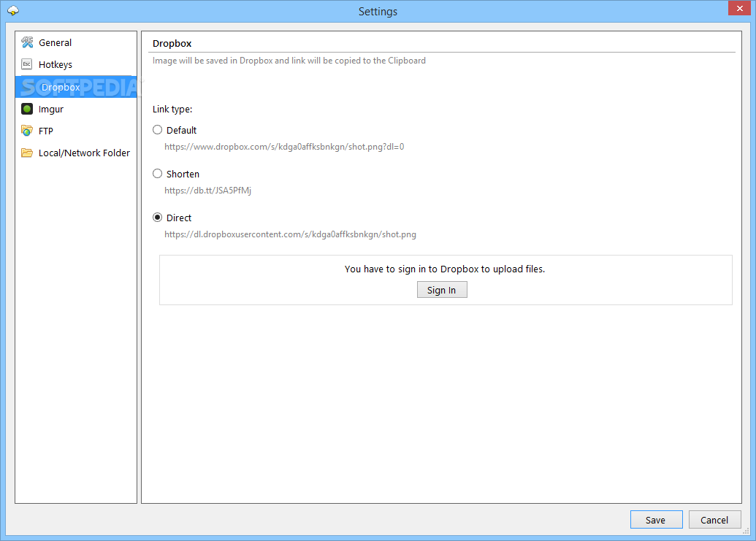
Task: Open the General settings section
Action: [x=76, y=42]
